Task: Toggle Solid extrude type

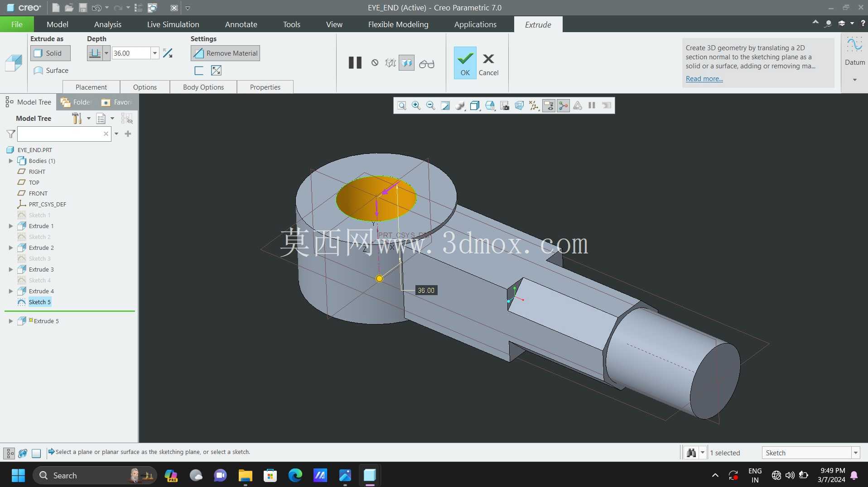Action: (x=50, y=53)
